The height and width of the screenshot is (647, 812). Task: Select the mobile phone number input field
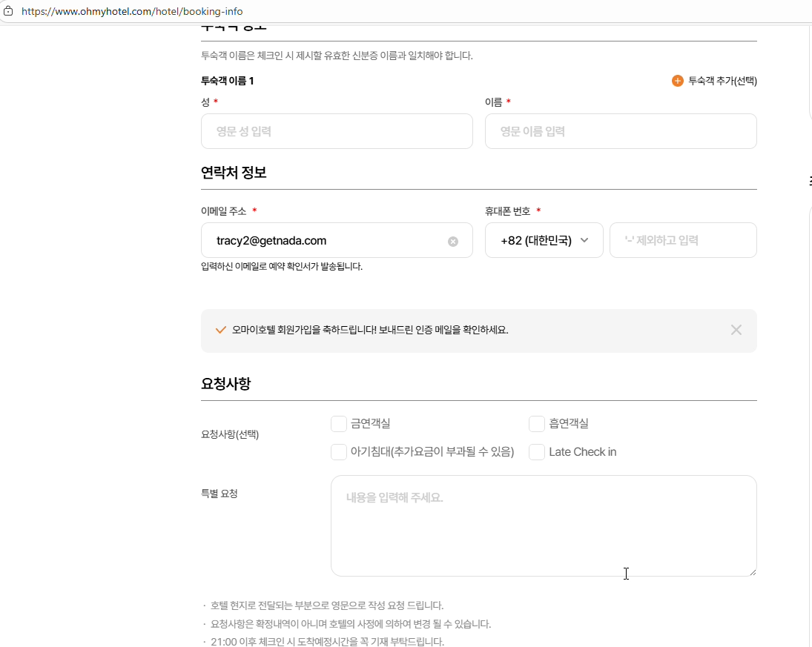coord(682,240)
